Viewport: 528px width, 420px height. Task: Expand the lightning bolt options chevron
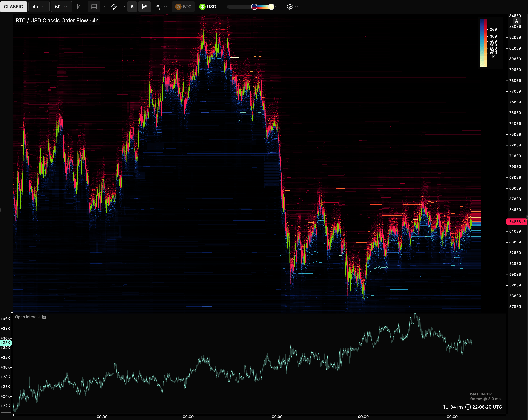[x=123, y=7]
